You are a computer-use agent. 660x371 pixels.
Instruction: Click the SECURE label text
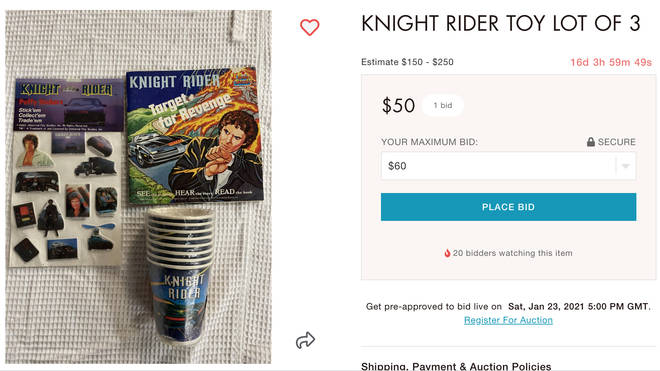pos(617,142)
